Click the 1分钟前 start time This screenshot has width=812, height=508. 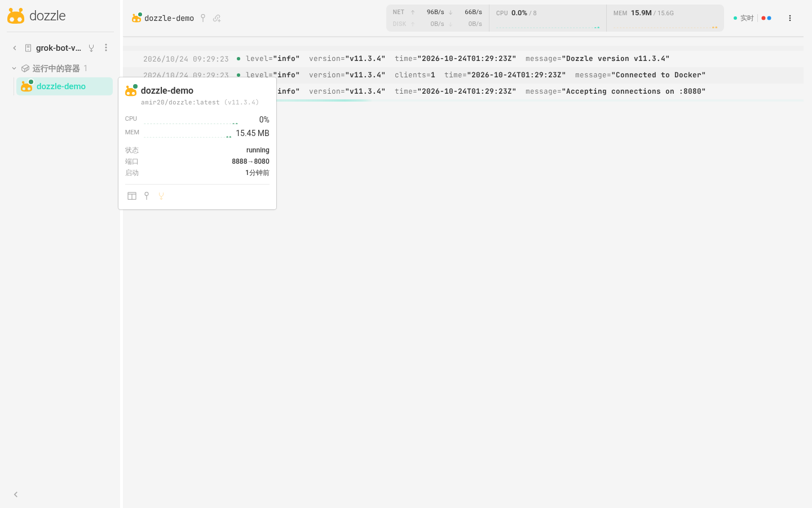pyautogui.click(x=257, y=173)
